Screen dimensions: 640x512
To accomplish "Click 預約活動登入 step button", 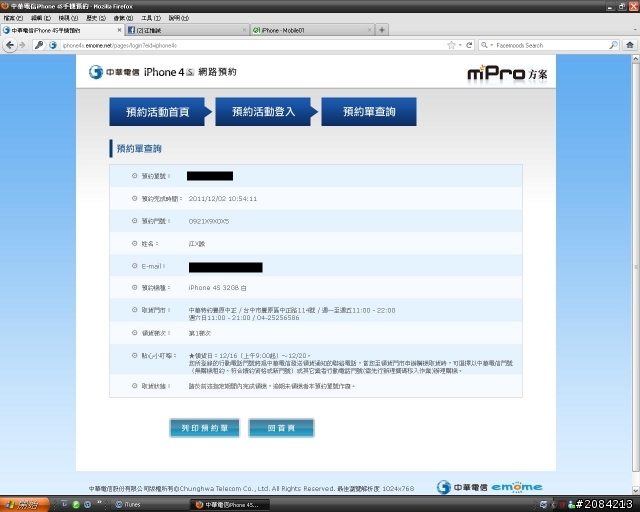I will coord(263,111).
